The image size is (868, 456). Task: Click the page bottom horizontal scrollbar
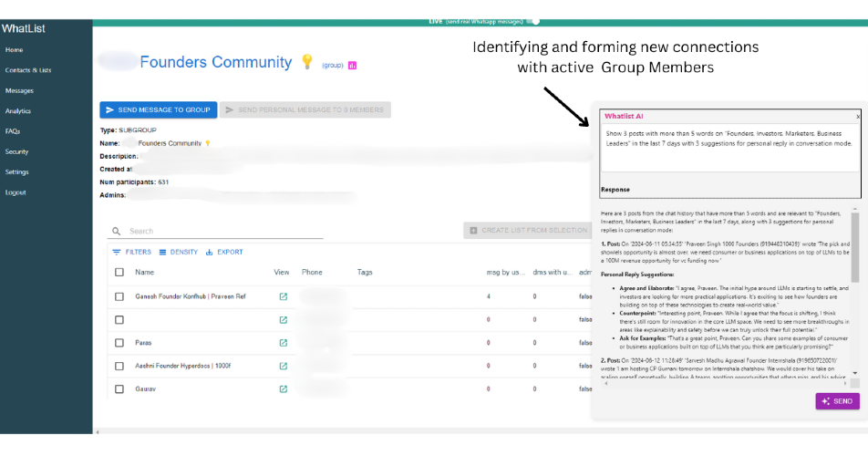point(480,431)
